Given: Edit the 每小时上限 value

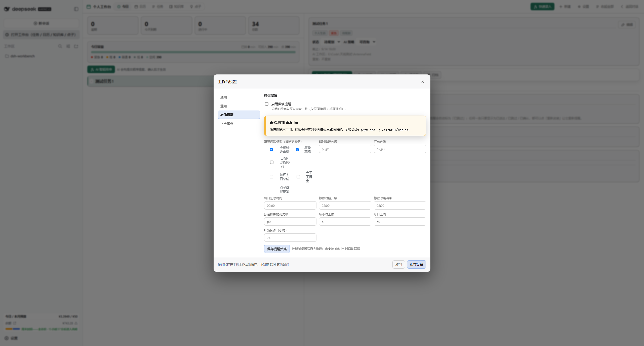Looking at the screenshot, I should coord(345,222).
